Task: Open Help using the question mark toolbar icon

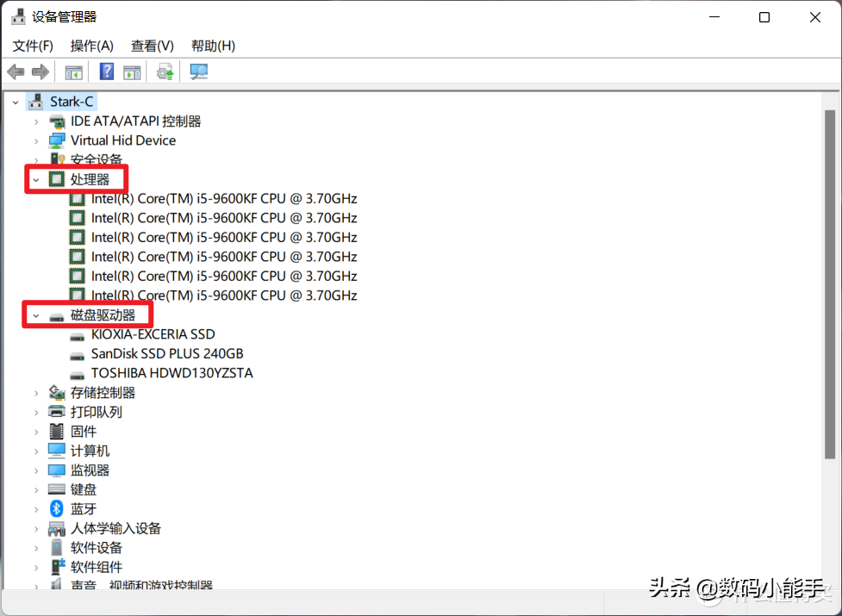Action: coord(105,72)
